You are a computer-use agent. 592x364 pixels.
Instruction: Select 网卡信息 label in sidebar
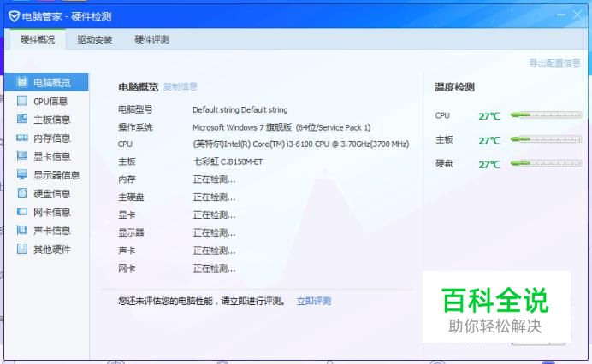(x=52, y=212)
